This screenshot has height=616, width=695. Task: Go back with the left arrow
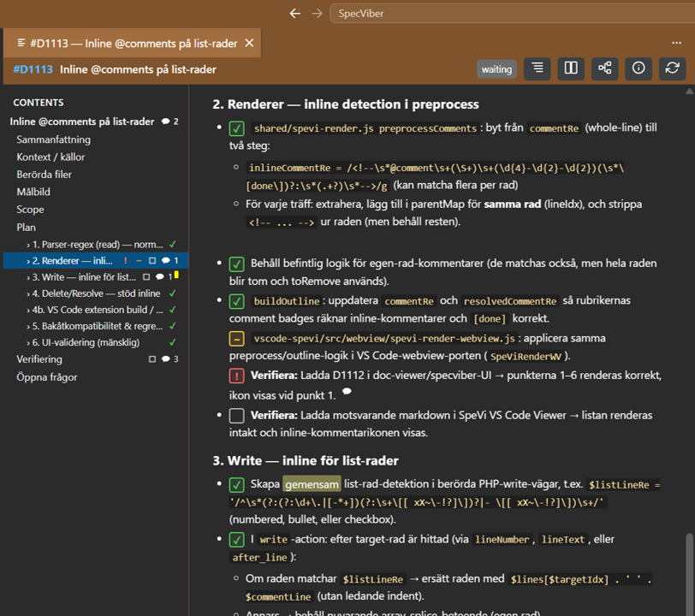click(294, 14)
